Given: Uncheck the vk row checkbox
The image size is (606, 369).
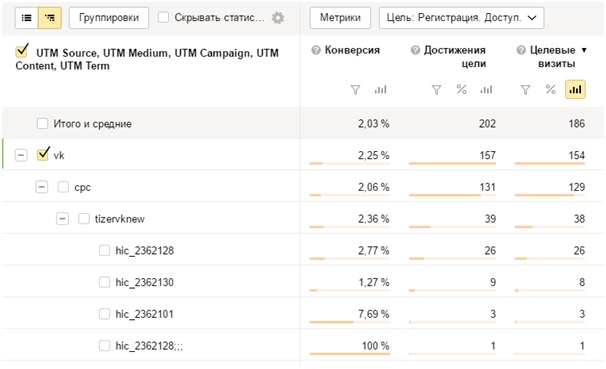Looking at the screenshot, I should (43, 155).
